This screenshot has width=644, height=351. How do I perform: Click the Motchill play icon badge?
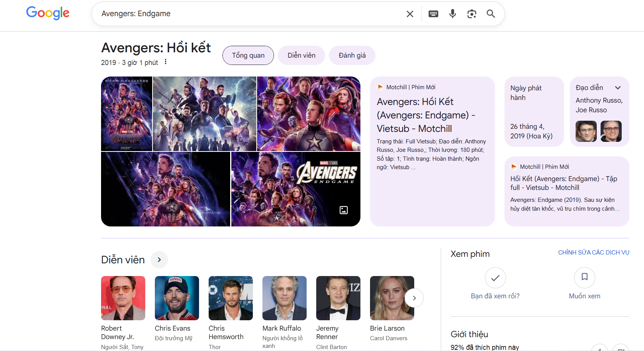pos(380,87)
